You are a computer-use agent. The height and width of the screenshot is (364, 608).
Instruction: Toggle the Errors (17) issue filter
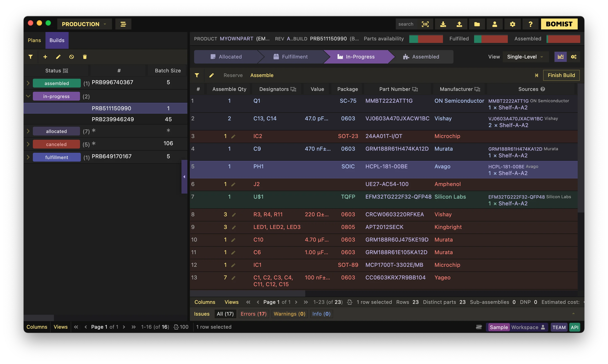coord(253,314)
